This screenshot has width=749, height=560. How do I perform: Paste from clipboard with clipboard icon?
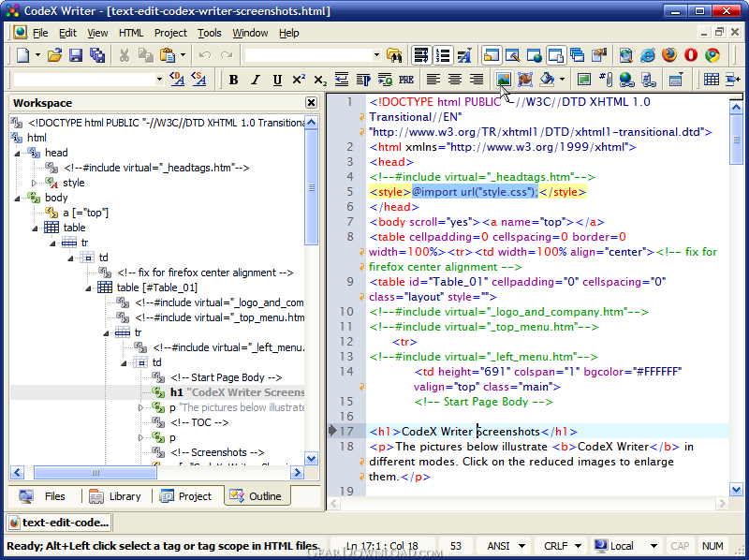pos(167,55)
